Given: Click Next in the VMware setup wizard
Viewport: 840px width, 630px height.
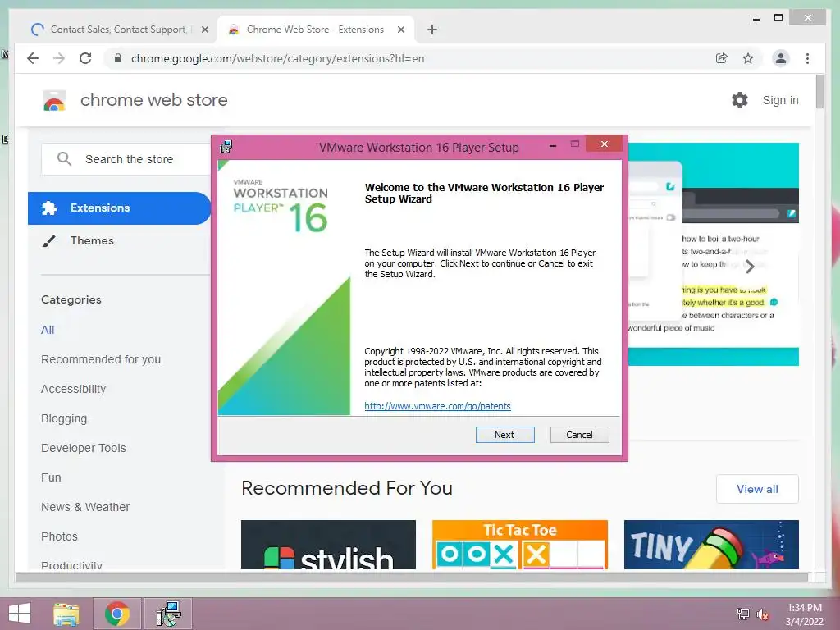Looking at the screenshot, I should [504, 435].
